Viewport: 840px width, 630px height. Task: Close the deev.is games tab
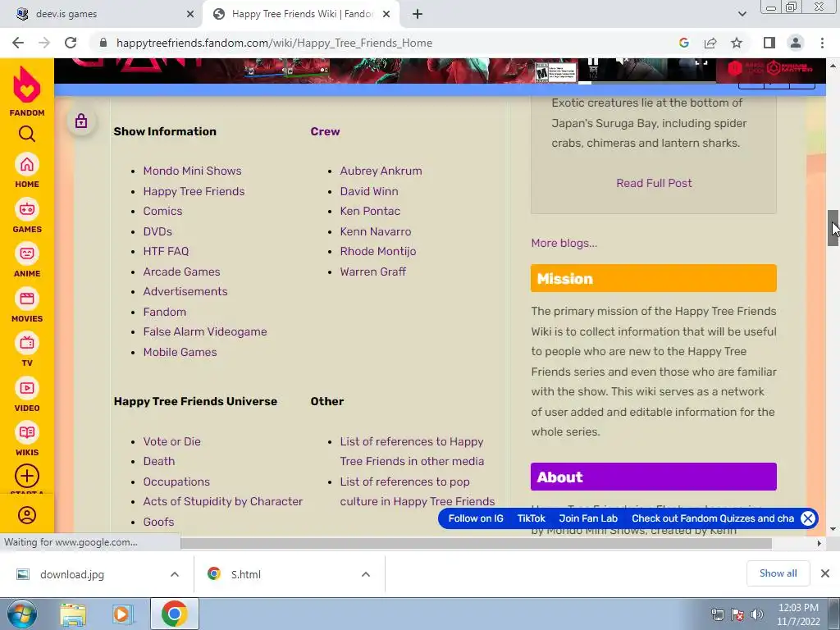pos(189,14)
